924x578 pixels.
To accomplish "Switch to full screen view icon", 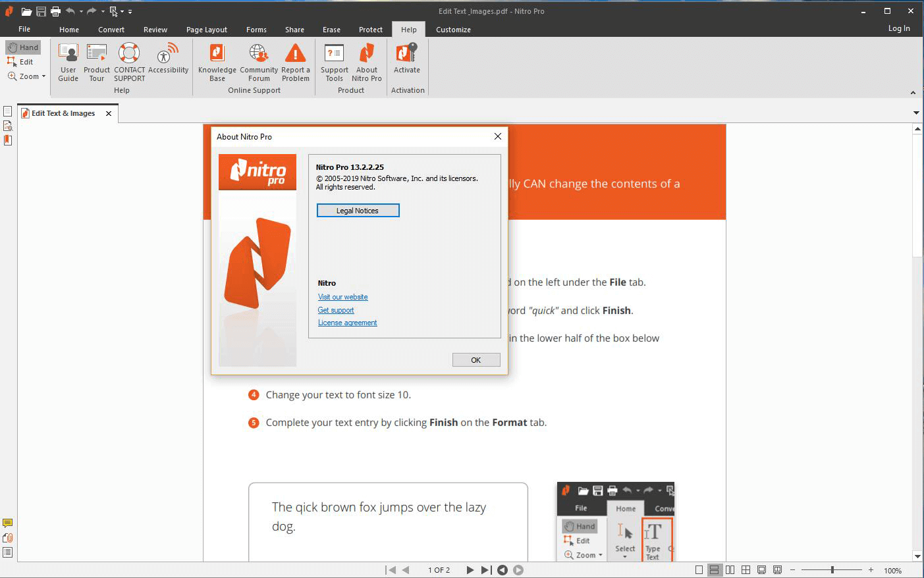I will point(761,570).
